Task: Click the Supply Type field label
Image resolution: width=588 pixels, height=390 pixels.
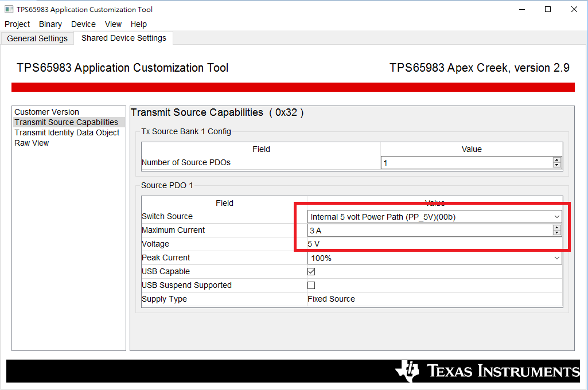Action: [x=164, y=299]
